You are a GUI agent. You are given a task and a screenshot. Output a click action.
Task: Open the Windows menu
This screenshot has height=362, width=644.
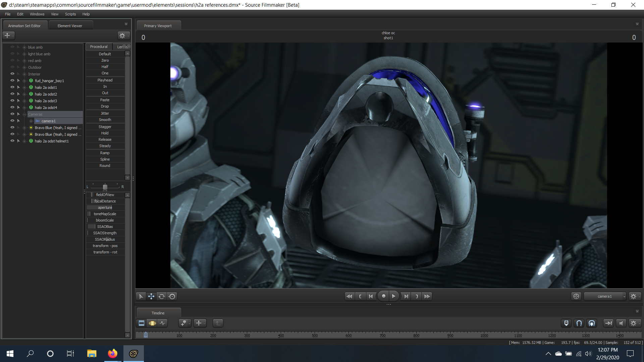click(37, 14)
